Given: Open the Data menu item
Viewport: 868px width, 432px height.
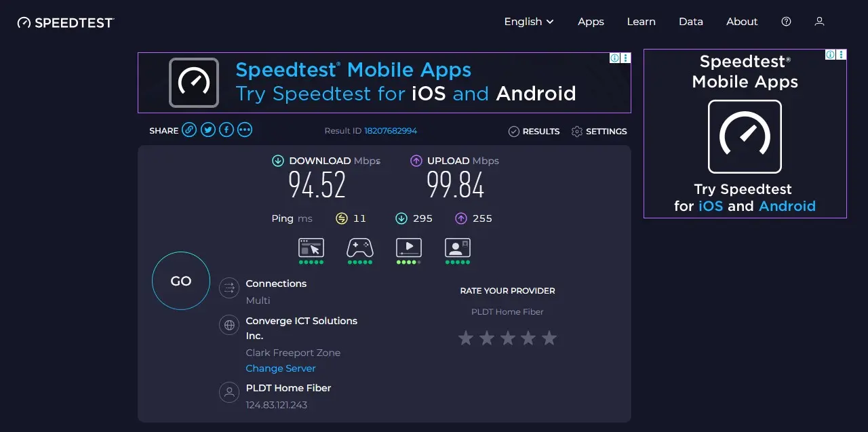Looking at the screenshot, I should 690,22.
